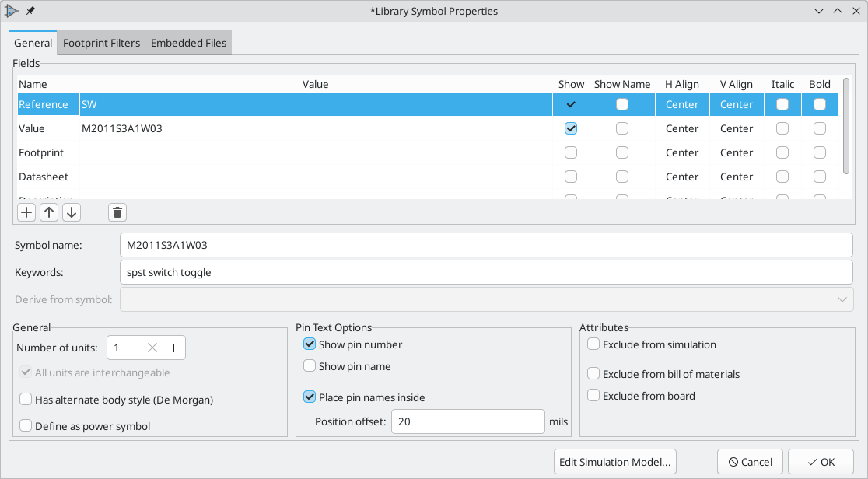
Task: Open Derive from symbol dropdown arrow
Action: click(842, 299)
